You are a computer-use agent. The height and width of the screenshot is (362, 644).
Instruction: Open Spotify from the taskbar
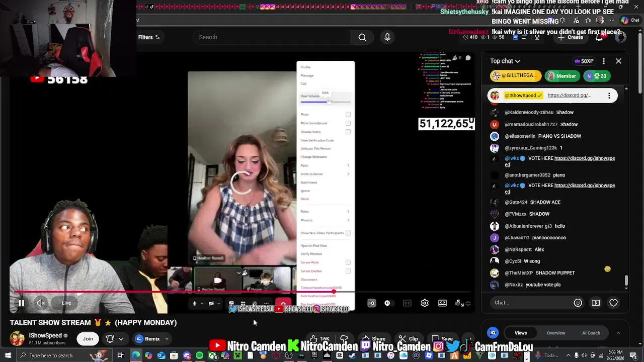[x=200, y=355]
